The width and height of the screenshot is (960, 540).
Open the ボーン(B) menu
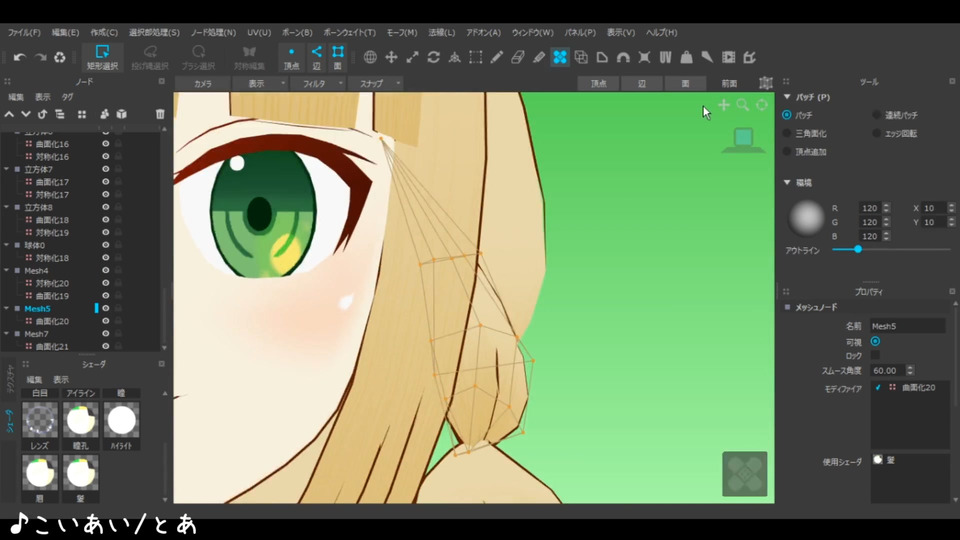coord(293,32)
